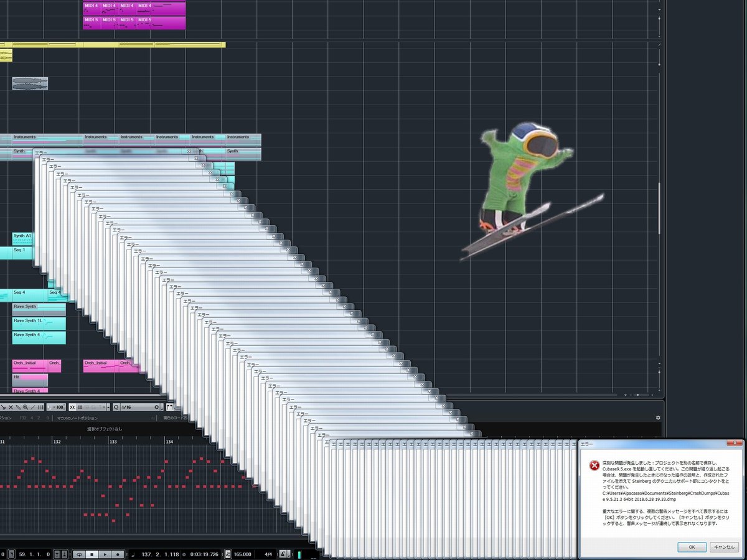Select the first MIDI 4 clip

click(91, 8)
